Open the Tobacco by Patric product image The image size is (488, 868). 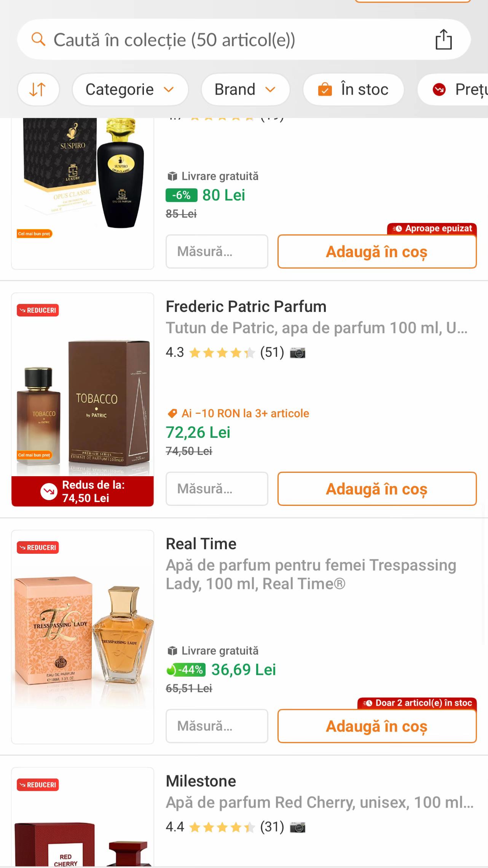pyautogui.click(x=83, y=400)
